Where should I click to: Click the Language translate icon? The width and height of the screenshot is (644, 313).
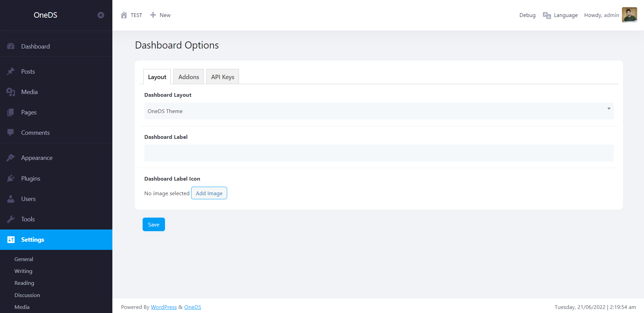pyautogui.click(x=547, y=15)
